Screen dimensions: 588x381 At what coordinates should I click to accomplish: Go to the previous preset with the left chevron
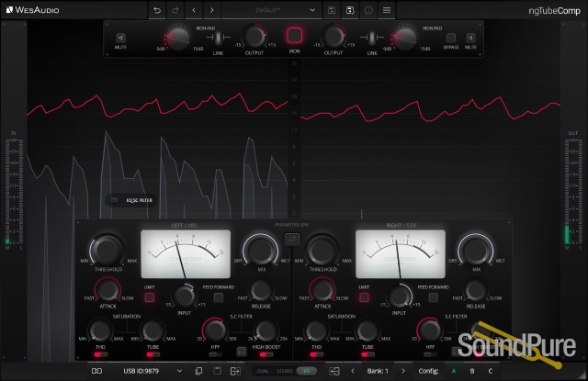[194, 10]
